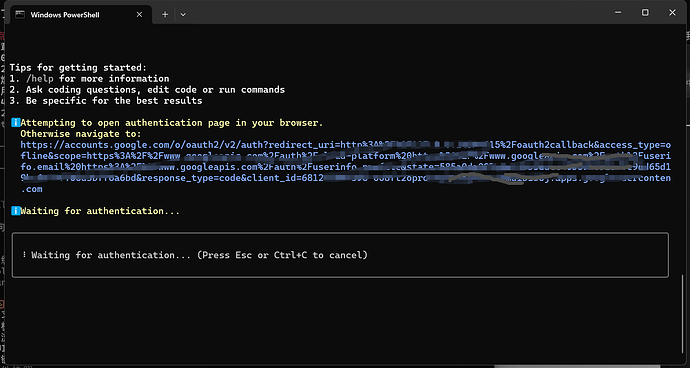Expand the new tab profile dropdown chevron
Screen dimensions: 690x368
click(x=183, y=15)
